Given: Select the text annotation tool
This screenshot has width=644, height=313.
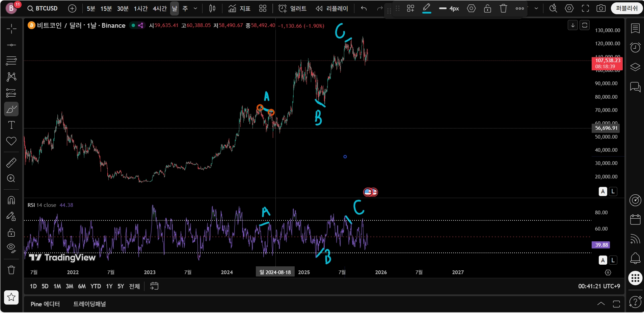Looking at the screenshot, I should pyautogui.click(x=11, y=125).
